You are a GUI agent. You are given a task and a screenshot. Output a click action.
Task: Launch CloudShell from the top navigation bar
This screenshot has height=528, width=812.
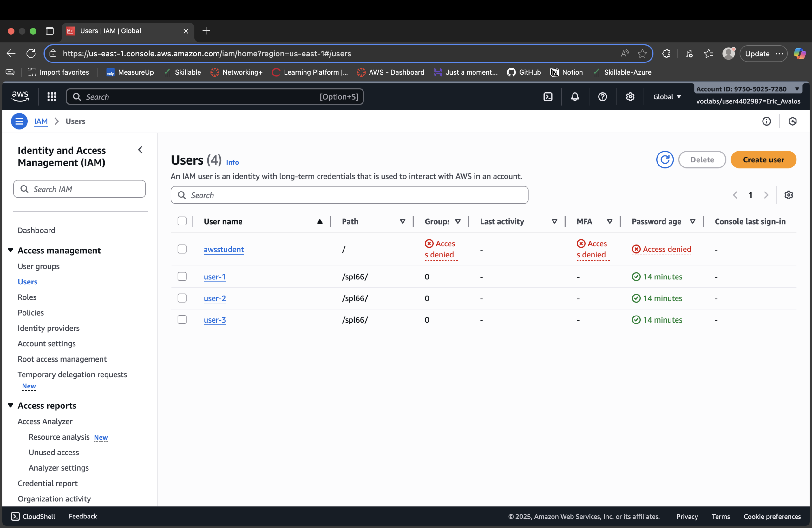[x=547, y=96]
